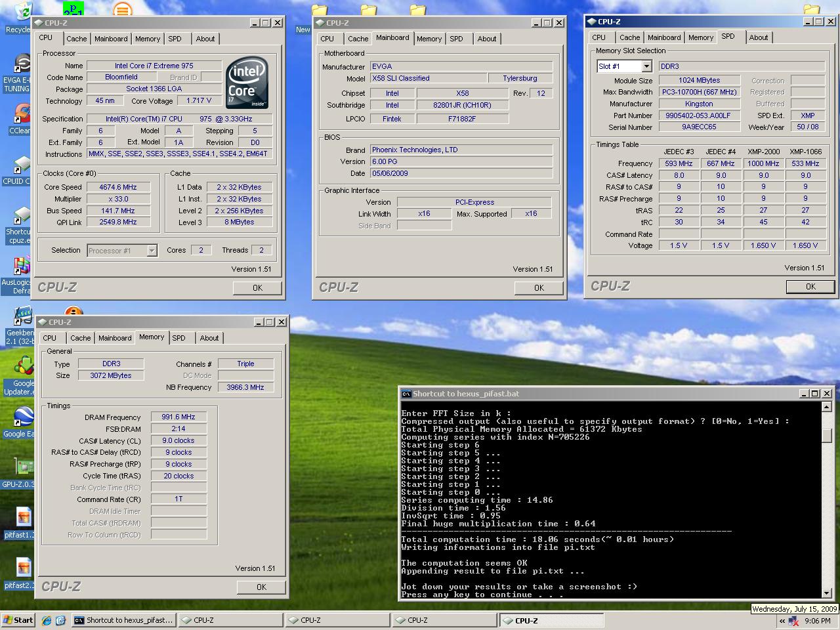Click the total computation time line in console

point(537,539)
